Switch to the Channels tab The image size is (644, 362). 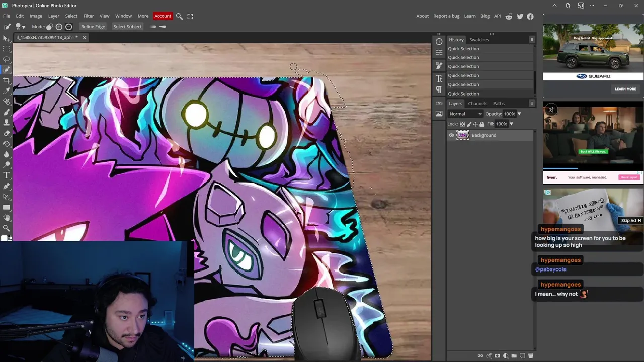pyautogui.click(x=477, y=103)
